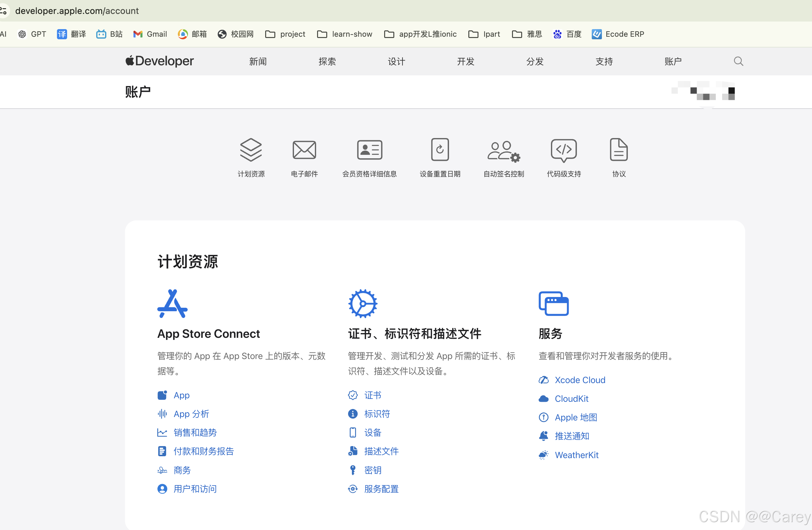Screen dimensions: 812x530
Task: Click the 标识符 link
Action: 377,414
